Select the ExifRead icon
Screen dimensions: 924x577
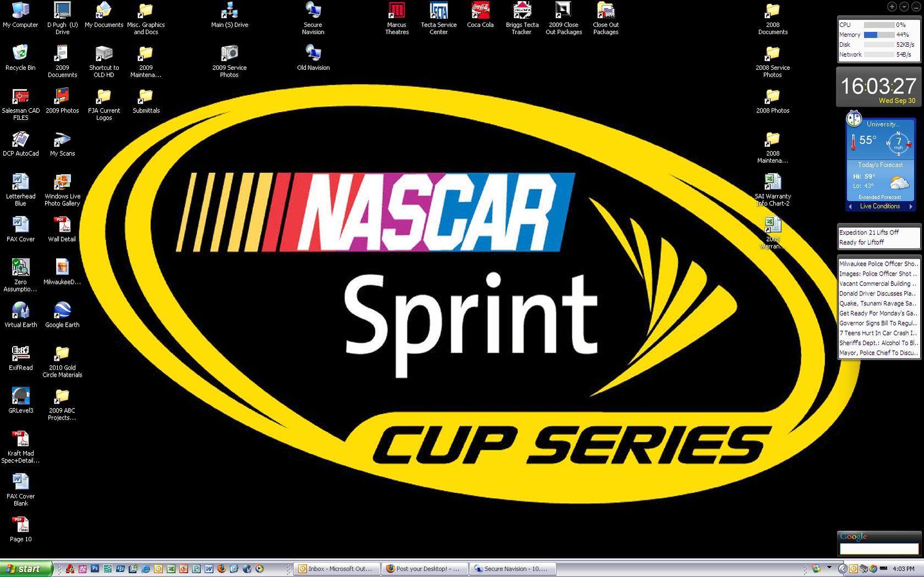tap(20, 358)
